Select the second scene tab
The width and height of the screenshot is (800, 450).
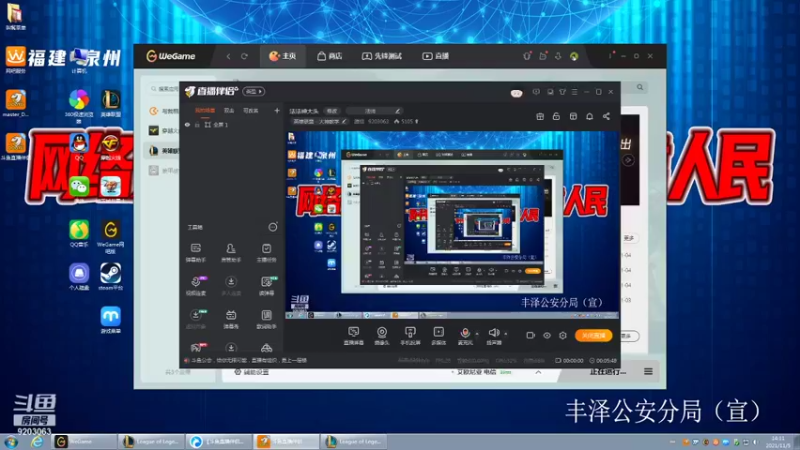click(229, 110)
